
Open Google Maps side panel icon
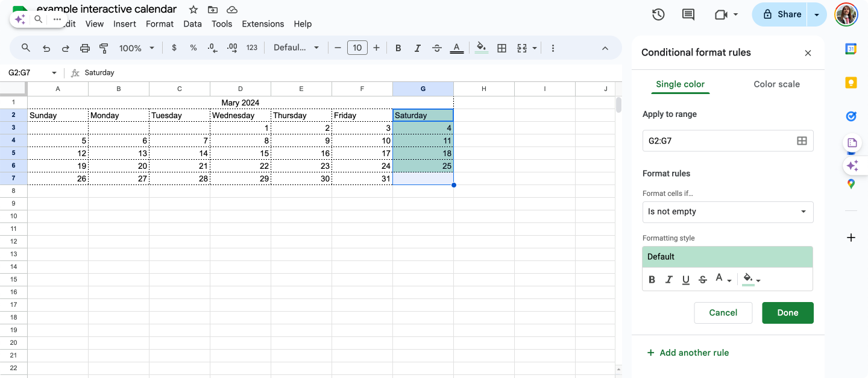tap(851, 184)
